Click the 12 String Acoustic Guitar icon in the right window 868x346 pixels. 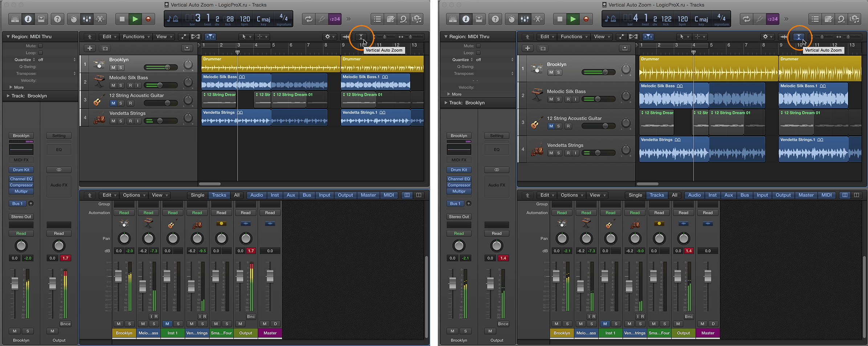pyautogui.click(x=537, y=122)
